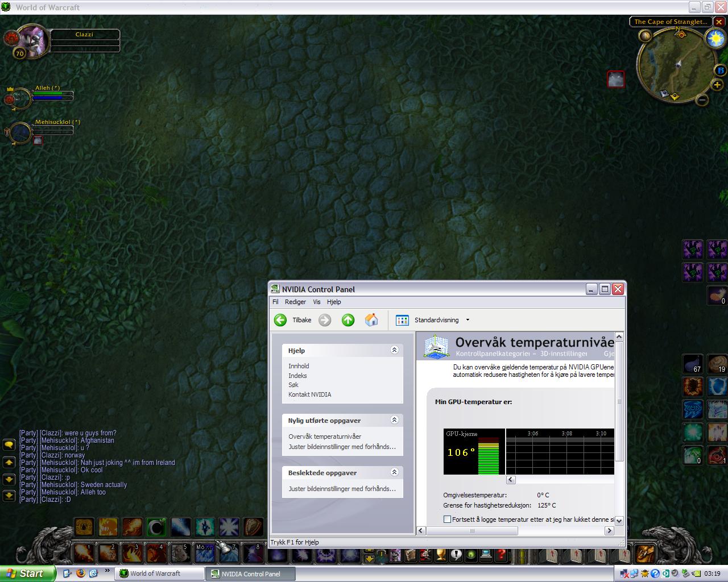Click the green Tilbake back arrow
The height and width of the screenshot is (582, 728).
(280, 320)
